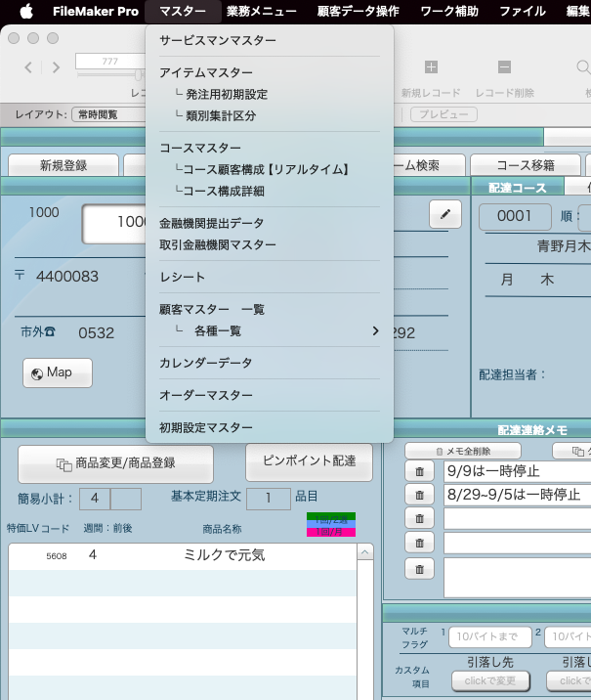
Task: Click the record number field showing 777
Action: (110, 62)
